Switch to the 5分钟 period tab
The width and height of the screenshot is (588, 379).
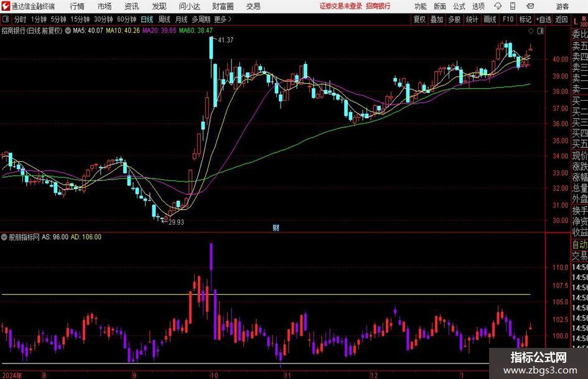tap(58, 19)
